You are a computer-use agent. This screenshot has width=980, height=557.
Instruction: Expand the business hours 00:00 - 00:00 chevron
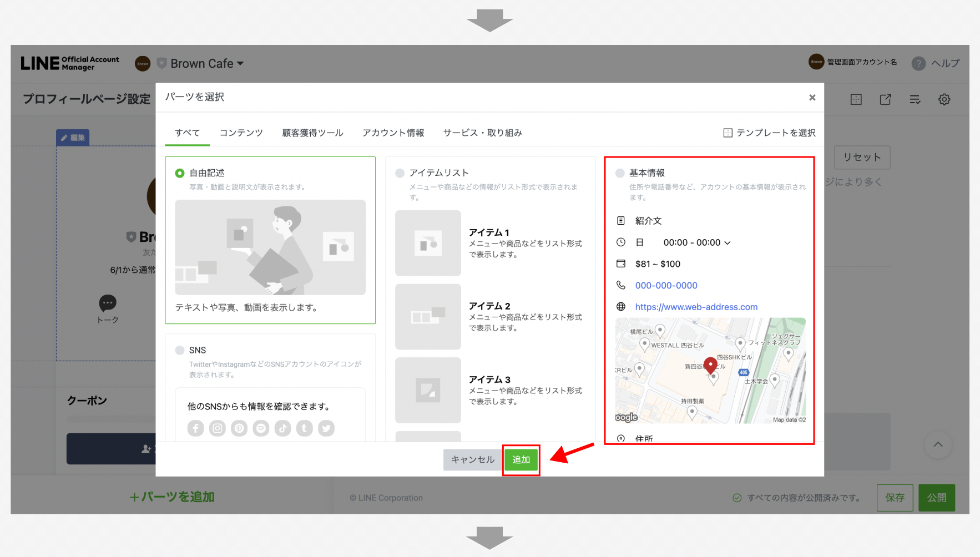pos(728,243)
